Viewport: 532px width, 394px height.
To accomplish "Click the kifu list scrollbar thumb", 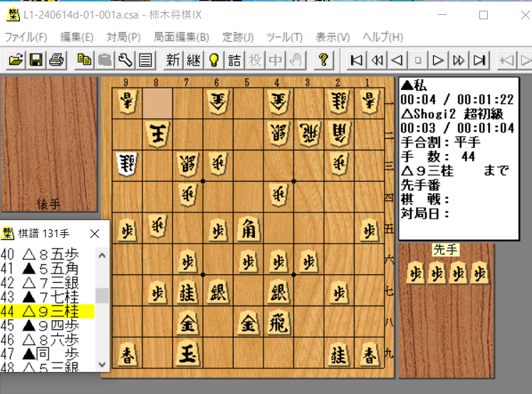I will (x=102, y=296).
